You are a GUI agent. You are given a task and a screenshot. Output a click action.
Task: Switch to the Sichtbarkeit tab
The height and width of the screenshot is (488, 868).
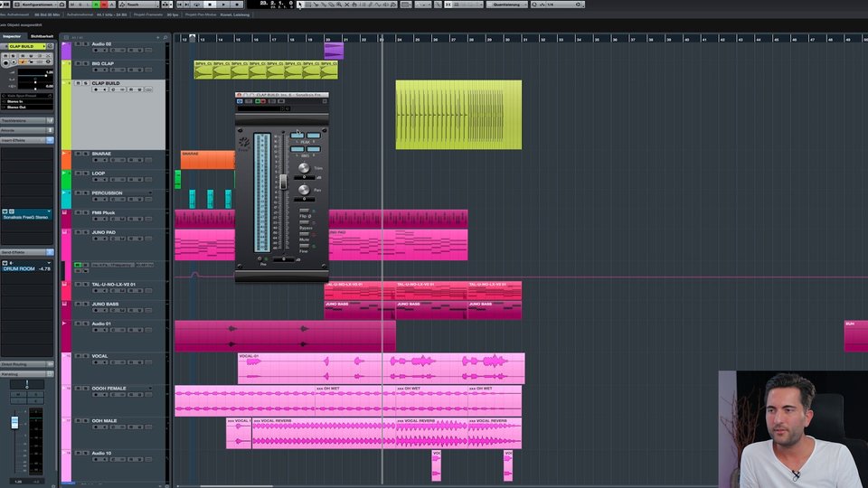(42, 36)
